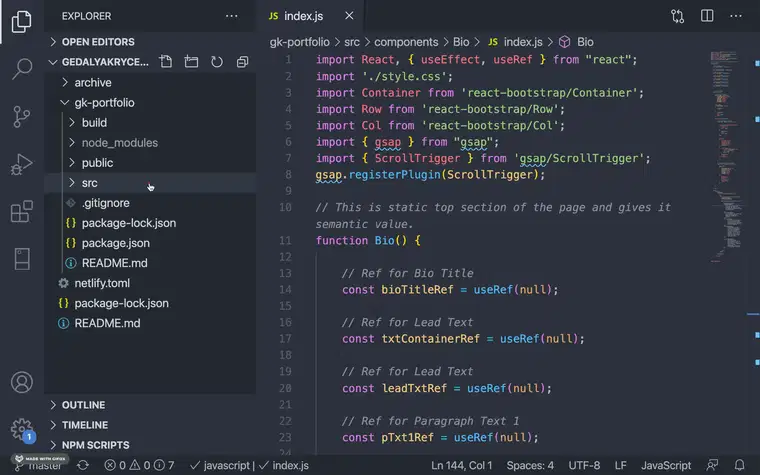The image size is (760, 475).
Task: Open package-lock.json inside gk-portfolio
Action: click(150, 223)
